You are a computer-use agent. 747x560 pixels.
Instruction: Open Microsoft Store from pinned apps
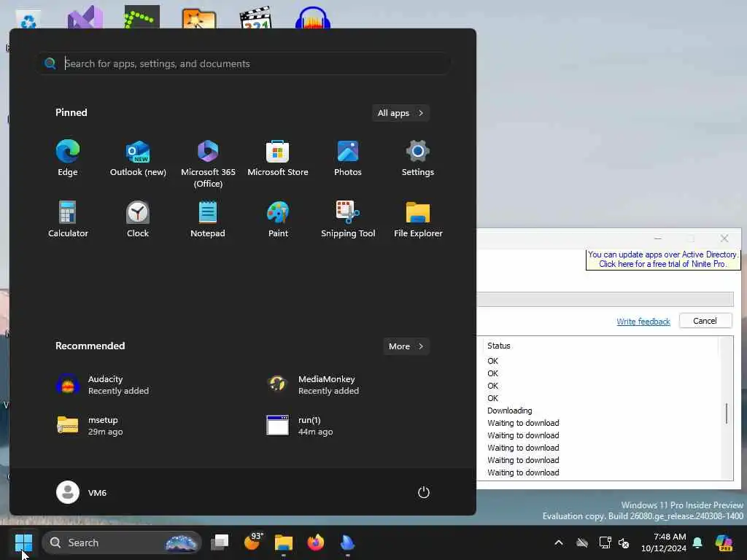pos(278,158)
